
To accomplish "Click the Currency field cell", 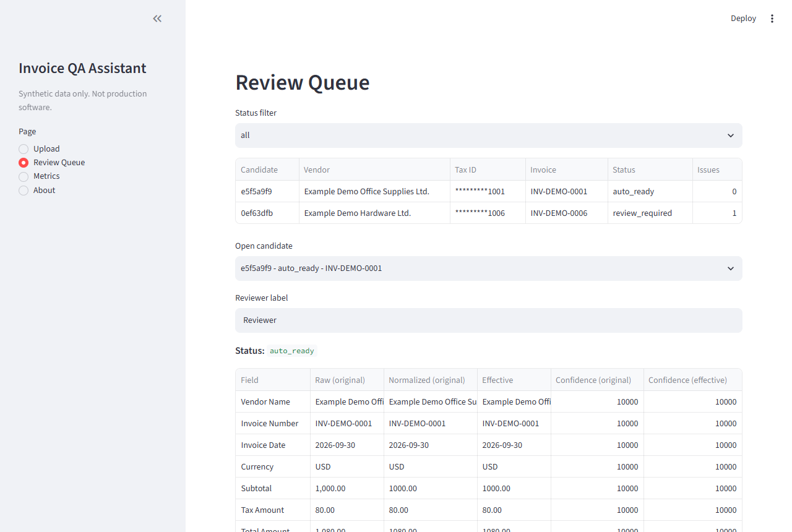I will click(x=273, y=466).
